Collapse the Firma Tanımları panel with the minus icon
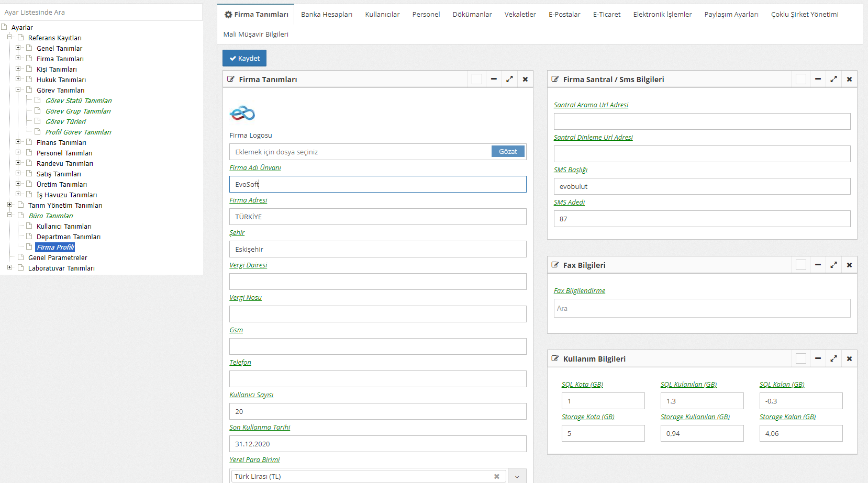Screen dimensions: 868x483 click(493, 79)
